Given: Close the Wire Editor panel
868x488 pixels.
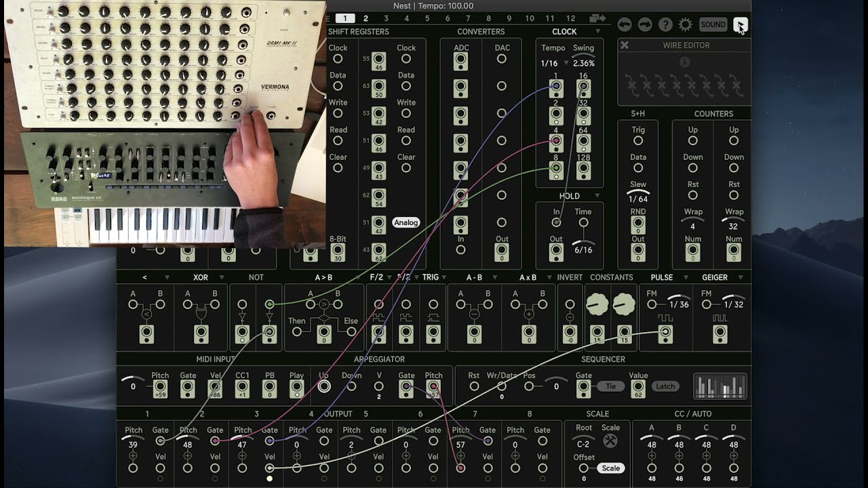Looking at the screenshot, I should 625,45.
